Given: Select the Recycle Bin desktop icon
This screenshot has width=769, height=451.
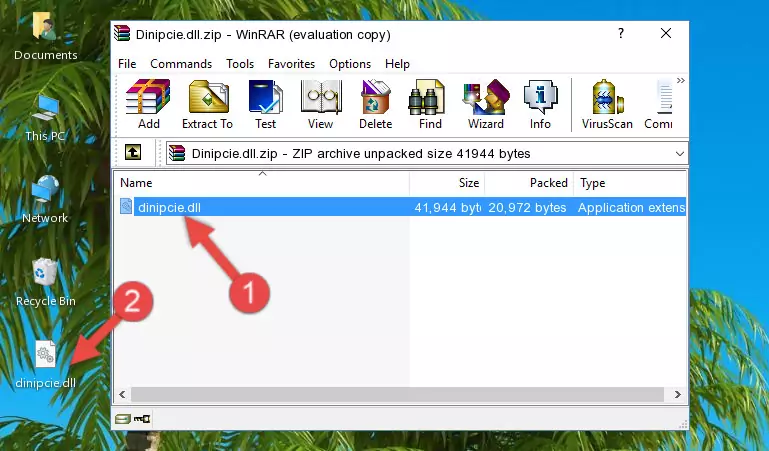Looking at the screenshot, I should point(46,283).
